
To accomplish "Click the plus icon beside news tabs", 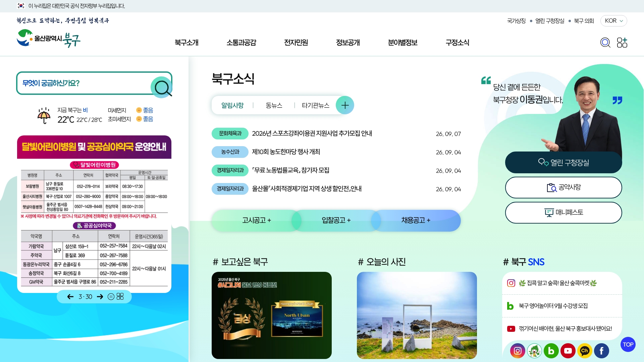I will pos(345,105).
